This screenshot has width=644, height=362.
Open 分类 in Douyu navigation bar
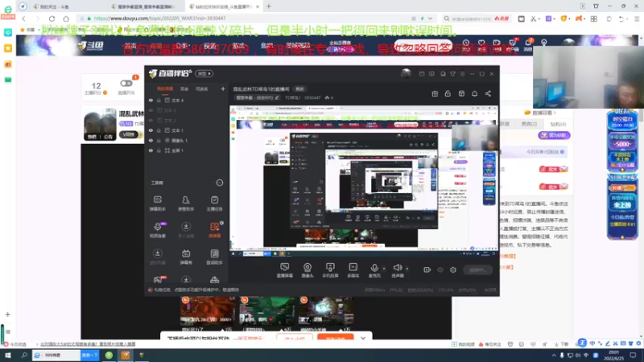pos(182,46)
